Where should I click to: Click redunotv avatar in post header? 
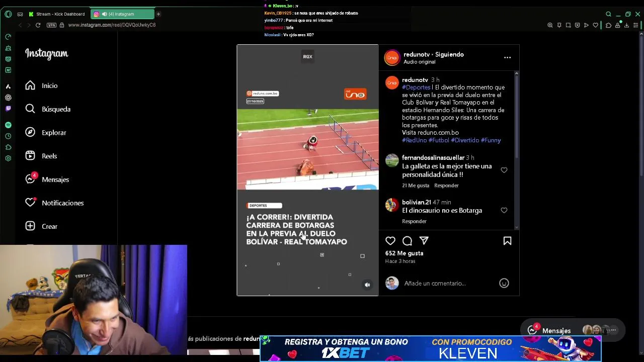pyautogui.click(x=392, y=58)
